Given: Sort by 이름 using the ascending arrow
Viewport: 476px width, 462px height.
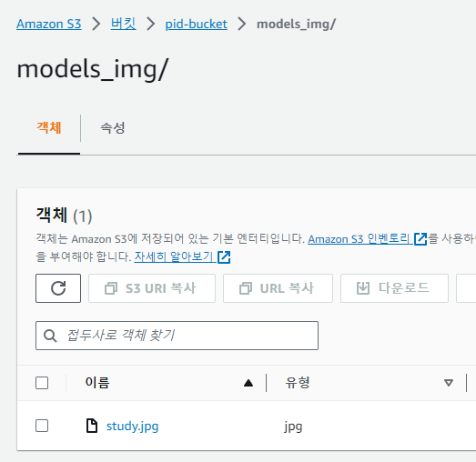Looking at the screenshot, I should (248, 383).
